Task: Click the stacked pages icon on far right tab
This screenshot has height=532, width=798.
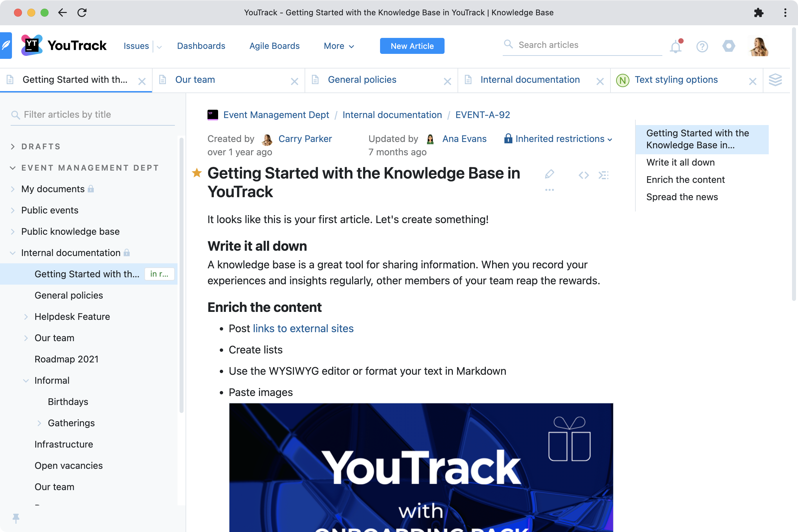Action: [775, 80]
